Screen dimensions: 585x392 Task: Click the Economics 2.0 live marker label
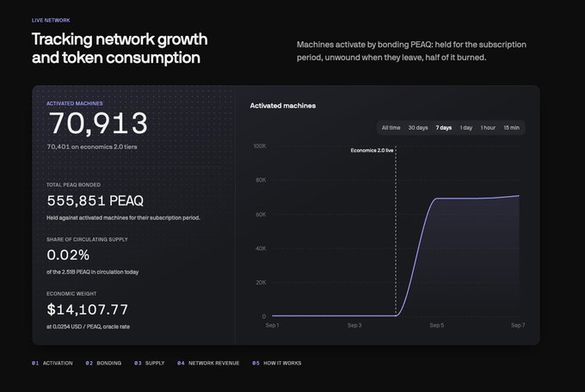pos(372,150)
